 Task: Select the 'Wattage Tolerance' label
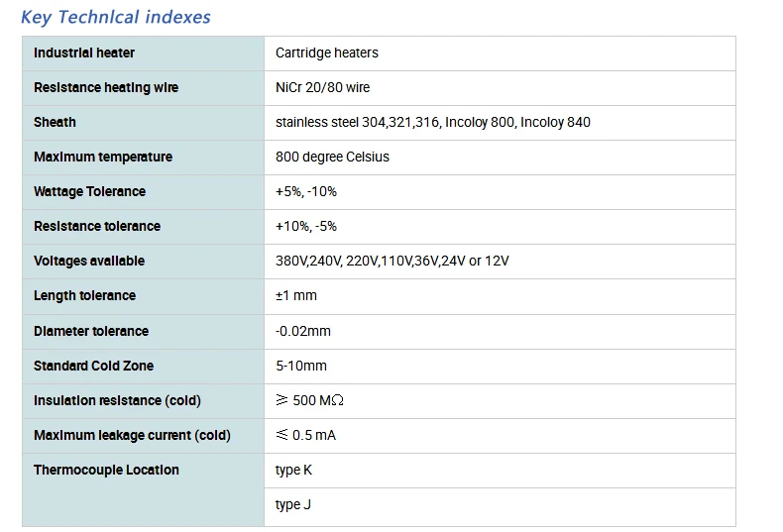pyautogui.click(x=89, y=191)
